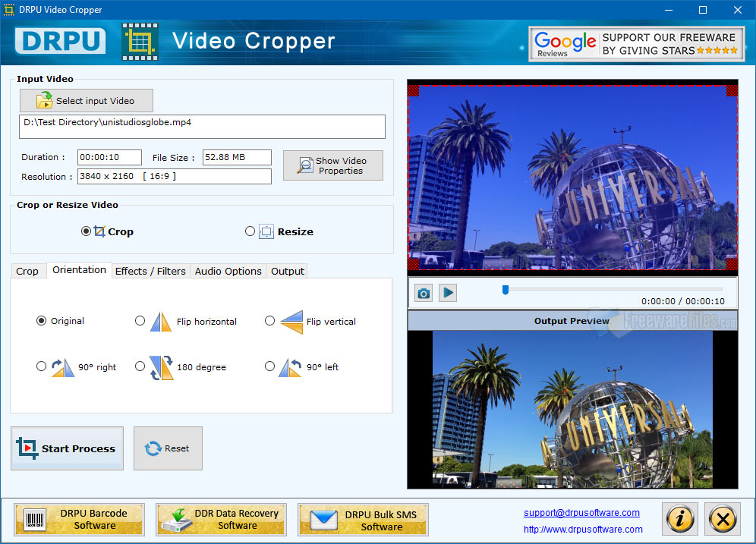Click the Flip vertical triangles icon

click(291, 322)
